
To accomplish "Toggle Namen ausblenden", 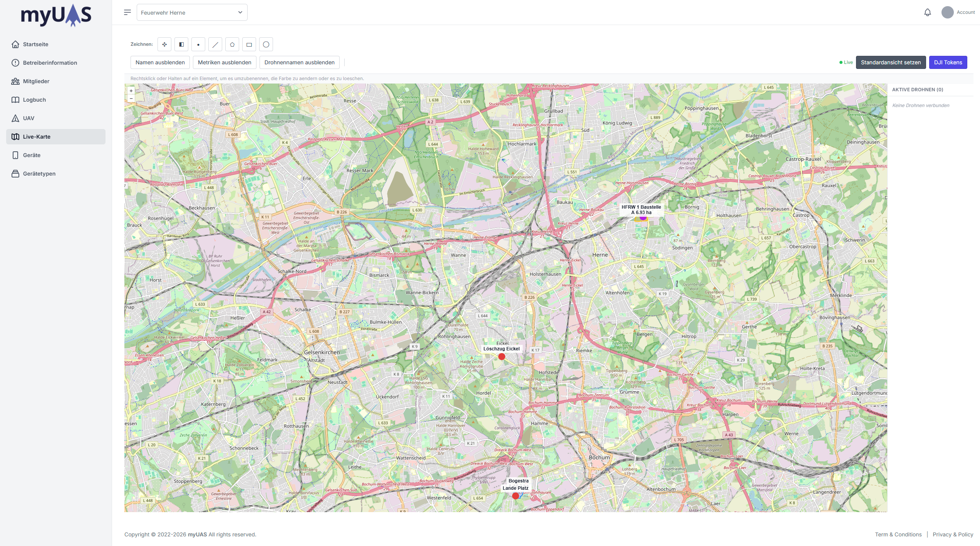I will 160,62.
